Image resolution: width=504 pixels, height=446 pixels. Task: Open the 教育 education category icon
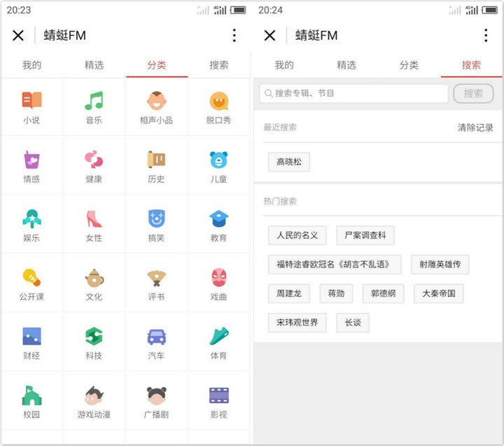[x=219, y=218]
